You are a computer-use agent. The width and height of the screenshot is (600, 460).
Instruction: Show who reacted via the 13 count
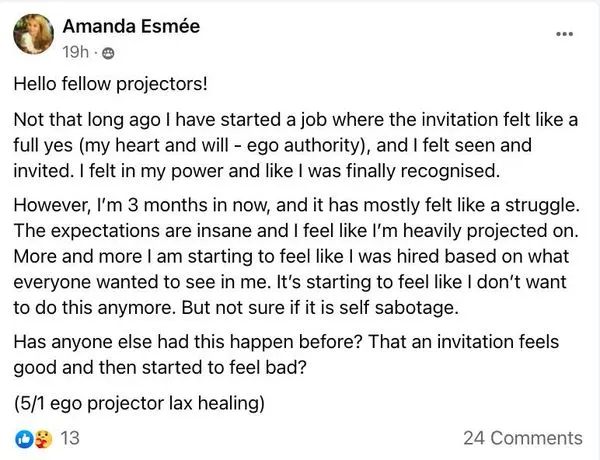point(70,438)
